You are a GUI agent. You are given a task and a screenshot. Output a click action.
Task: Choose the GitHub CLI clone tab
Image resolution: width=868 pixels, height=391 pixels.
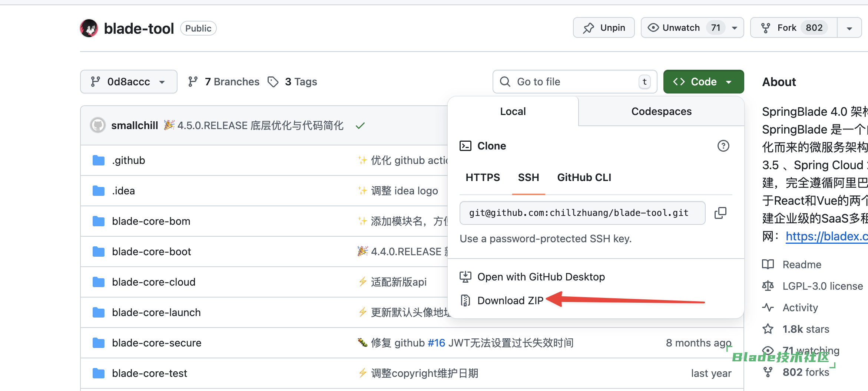[584, 177]
